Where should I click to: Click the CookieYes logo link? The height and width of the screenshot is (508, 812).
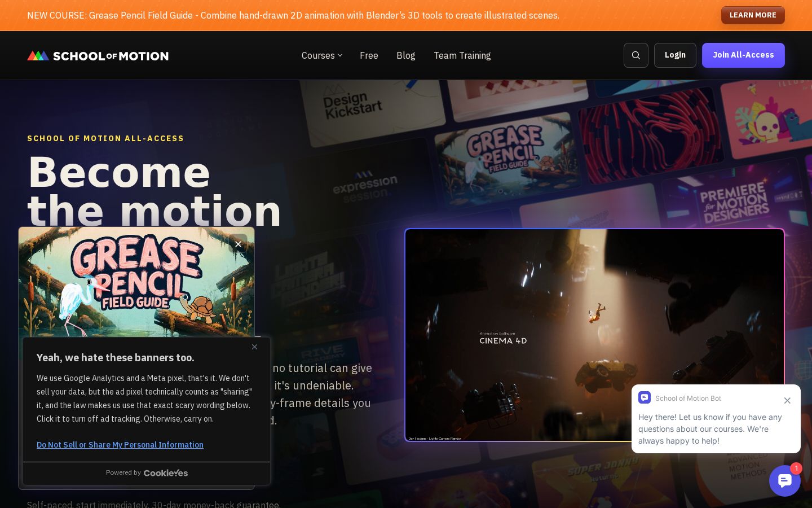coord(166,473)
